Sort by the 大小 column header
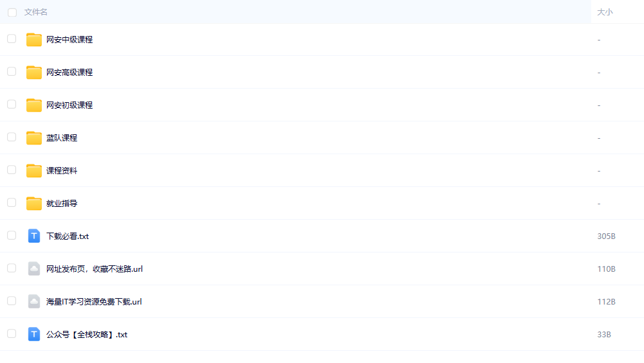This screenshot has height=363, width=644. (x=605, y=12)
